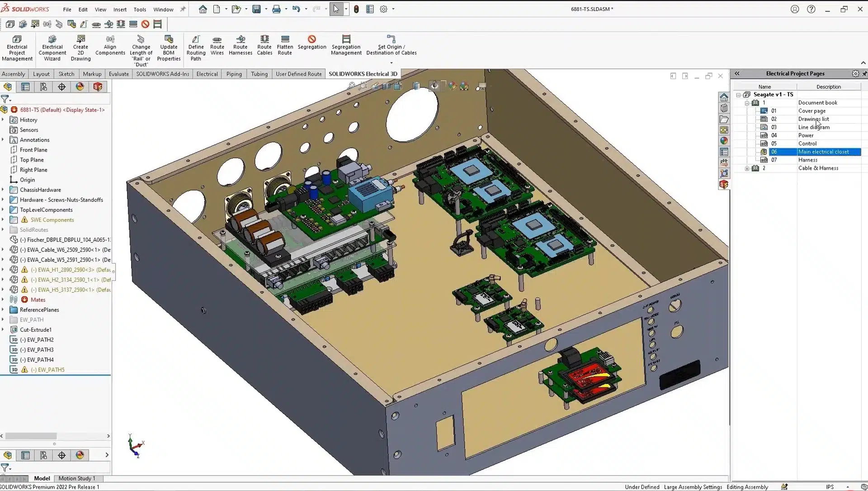This screenshot has width=868, height=491.
Task: Launch the Electrical Component Wizard
Action: [52, 48]
